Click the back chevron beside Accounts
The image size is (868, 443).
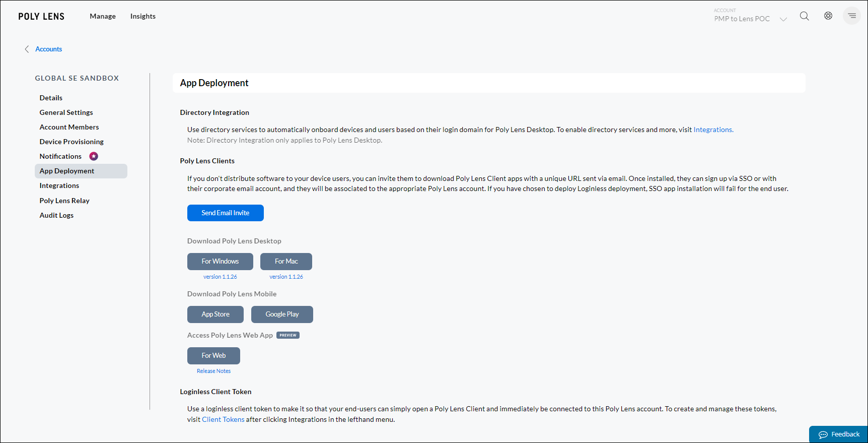[27, 49]
